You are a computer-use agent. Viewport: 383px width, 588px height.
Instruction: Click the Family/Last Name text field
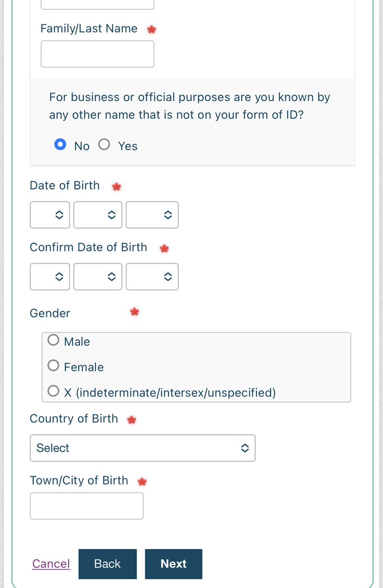coord(97,54)
